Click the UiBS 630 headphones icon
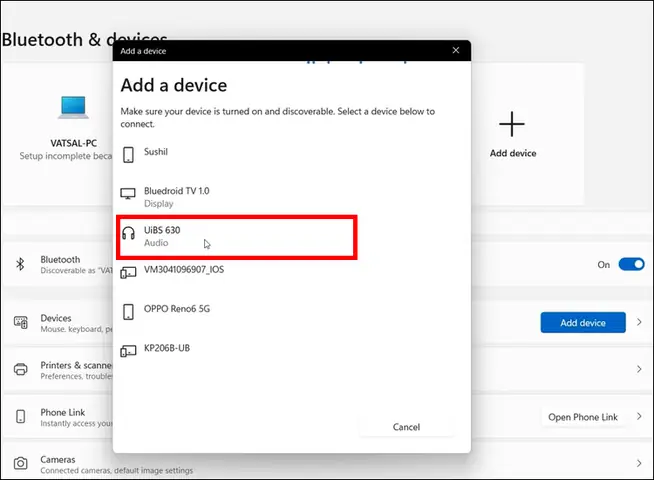 [128, 233]
